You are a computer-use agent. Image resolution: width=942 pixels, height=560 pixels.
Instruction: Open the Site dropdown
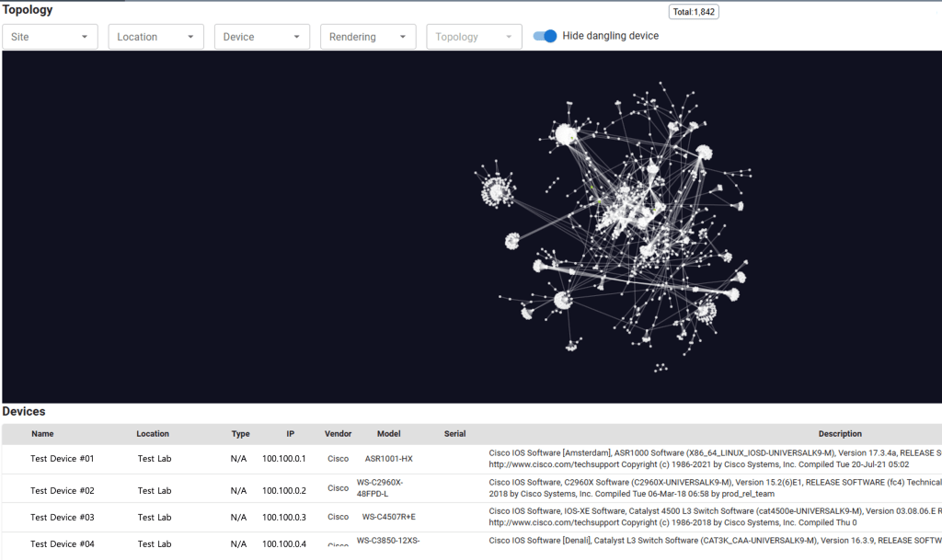pyautogui.click(x=51, y=37)
